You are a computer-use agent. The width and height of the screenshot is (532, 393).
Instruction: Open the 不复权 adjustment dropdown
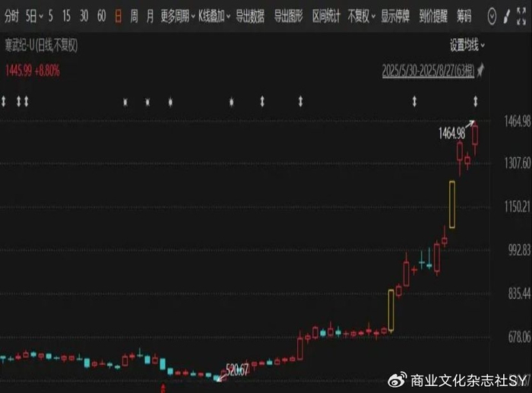361,16
